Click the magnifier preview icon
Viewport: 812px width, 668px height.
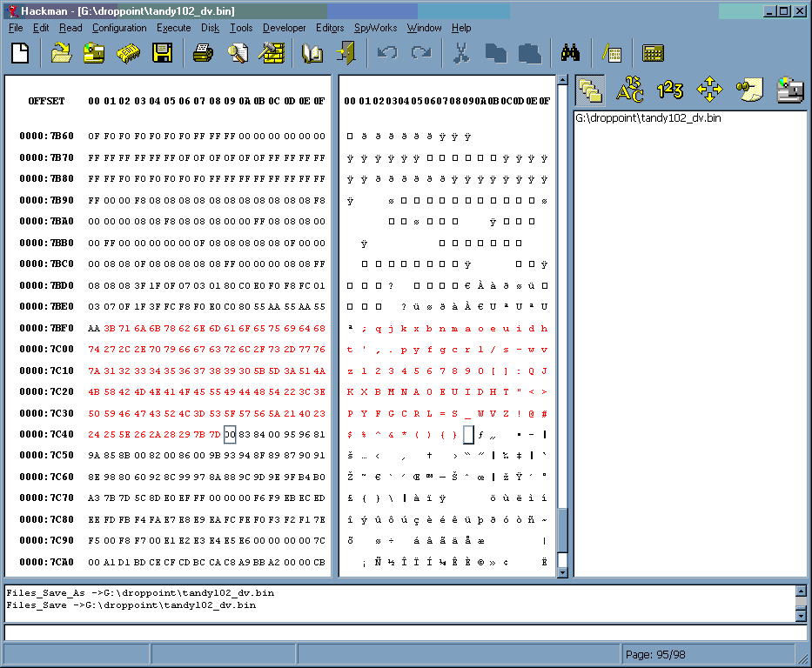pos(238,53)
